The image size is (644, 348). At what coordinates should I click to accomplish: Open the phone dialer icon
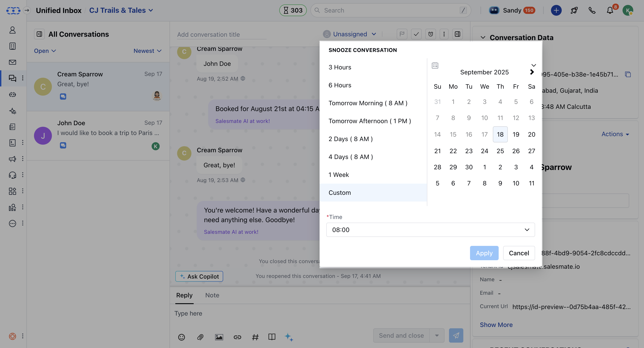pyautogui.click(x=592, y=10)
